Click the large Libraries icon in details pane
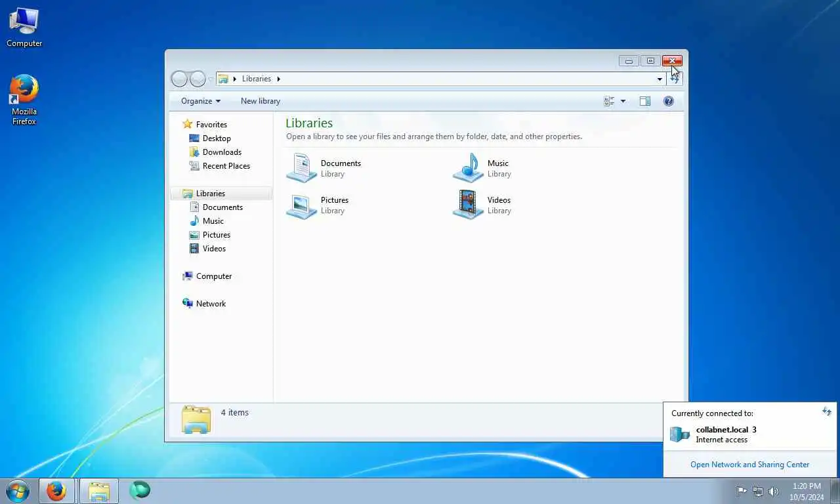 (x=196, y=419)
